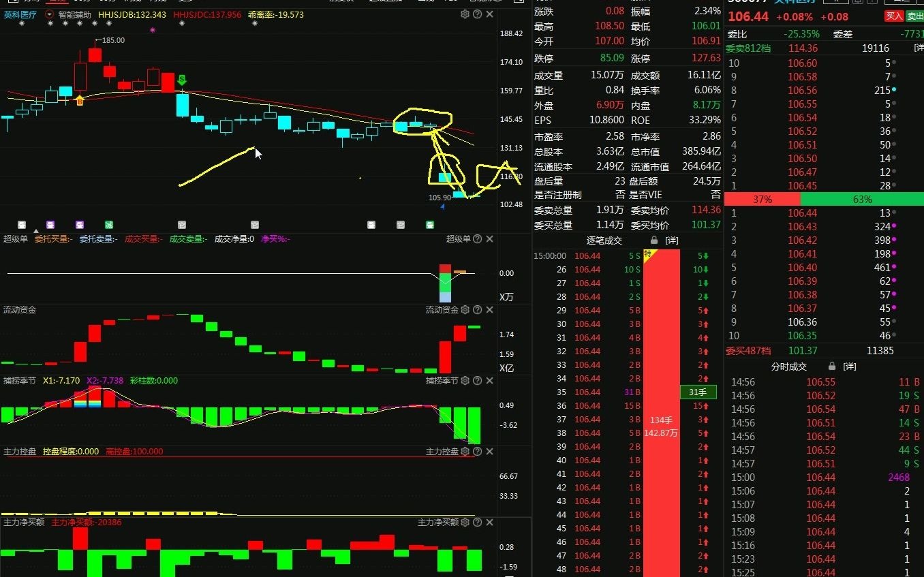Viewport: 924px width, 577px height.
Task: Click the 134手 142.87万 big order block
Action: point(661,426)
